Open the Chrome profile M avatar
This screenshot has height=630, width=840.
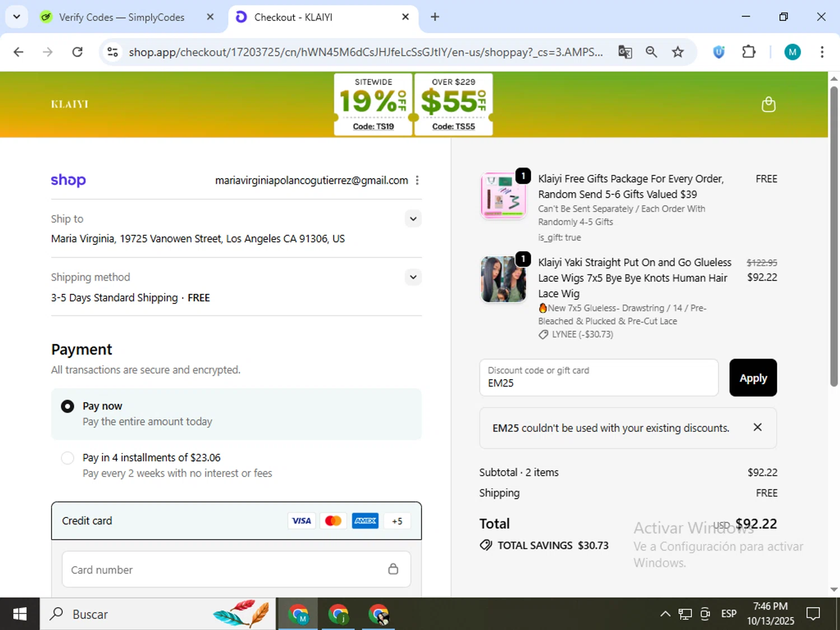point(792,52)
